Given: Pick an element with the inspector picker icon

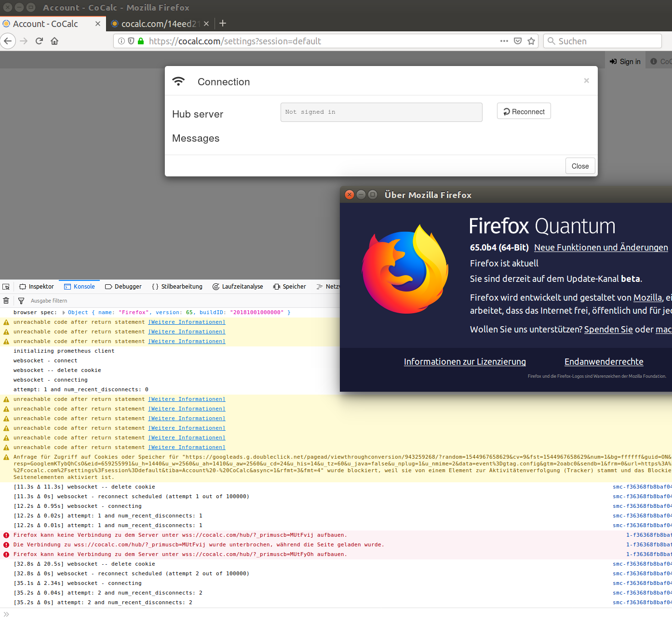Looking at the screenshot, I should [x=6, y=287].
